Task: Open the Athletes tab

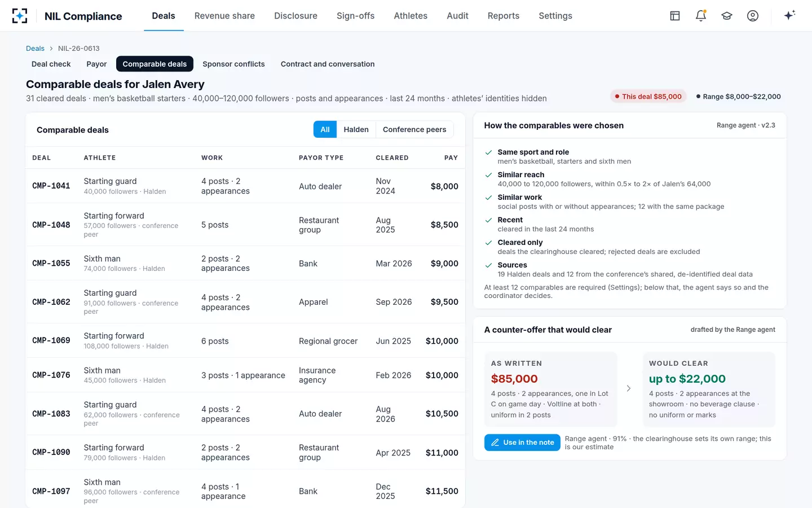Action: [x=411, y=16]
